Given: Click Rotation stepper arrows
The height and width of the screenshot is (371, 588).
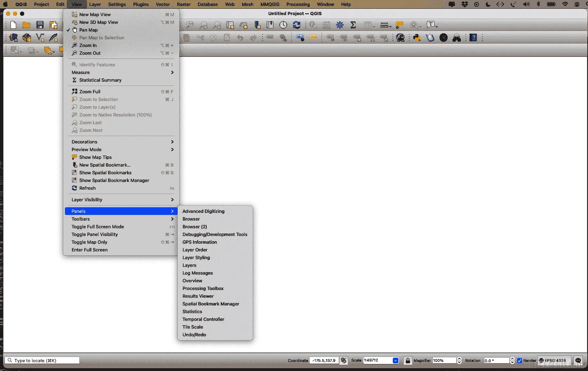Looking at the screenshot, I should [x=512, y=360].
